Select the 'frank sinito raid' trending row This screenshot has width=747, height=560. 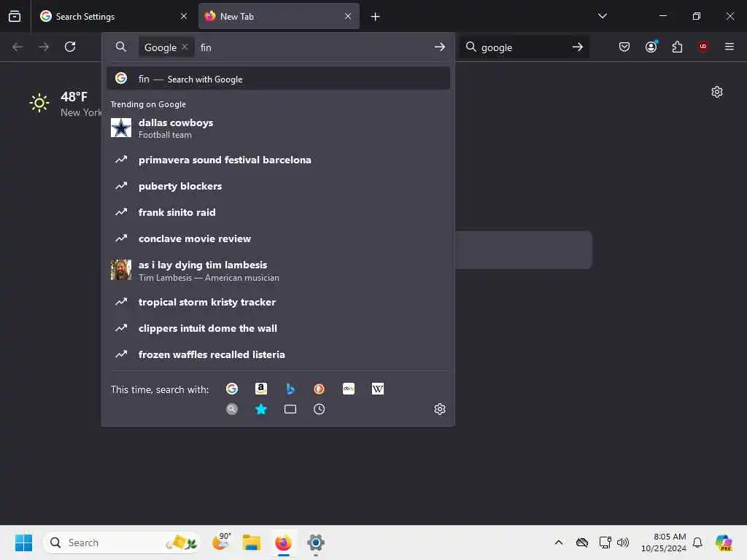click(278, 212)
